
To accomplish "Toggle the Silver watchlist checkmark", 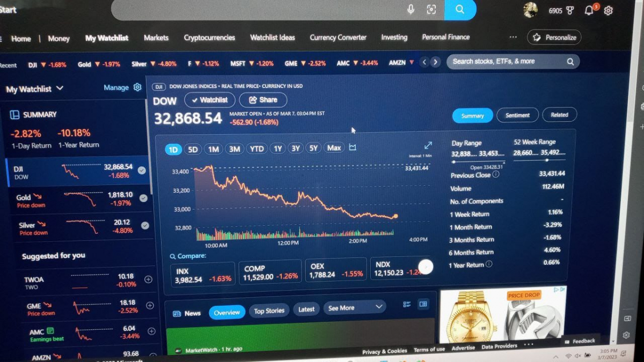I will point(145,225).
